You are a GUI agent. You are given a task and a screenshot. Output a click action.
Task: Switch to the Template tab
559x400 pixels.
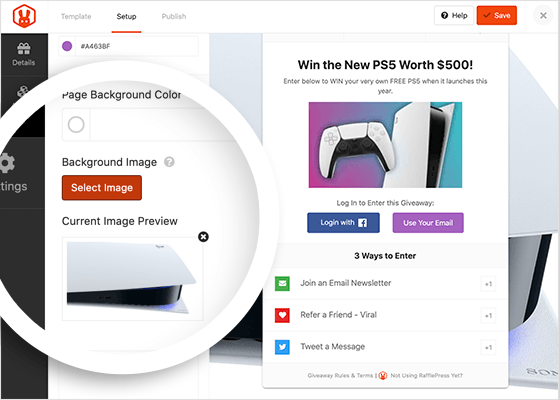click(x=76, y=16)
